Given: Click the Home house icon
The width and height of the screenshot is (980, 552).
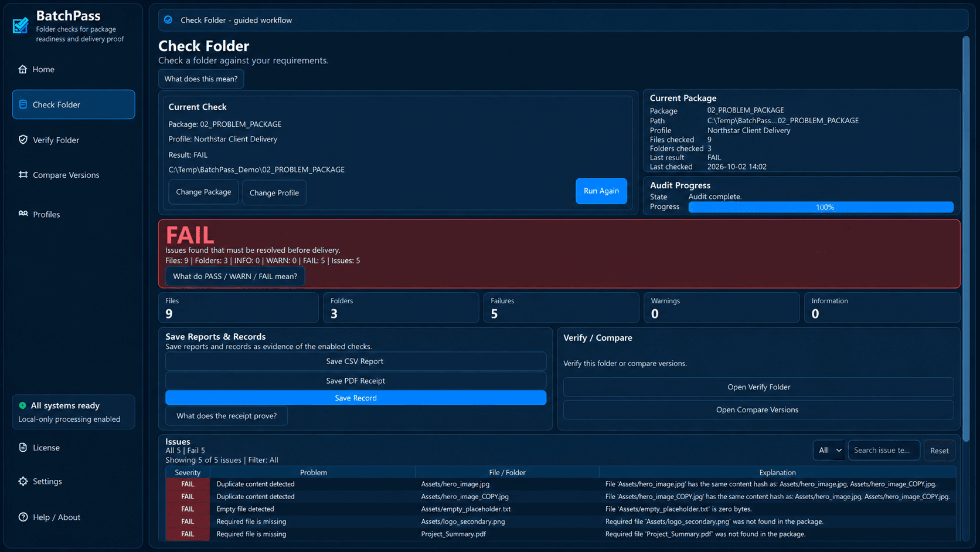Looking at the screenshot, I should pyautogui.click(x=23, y=69).
